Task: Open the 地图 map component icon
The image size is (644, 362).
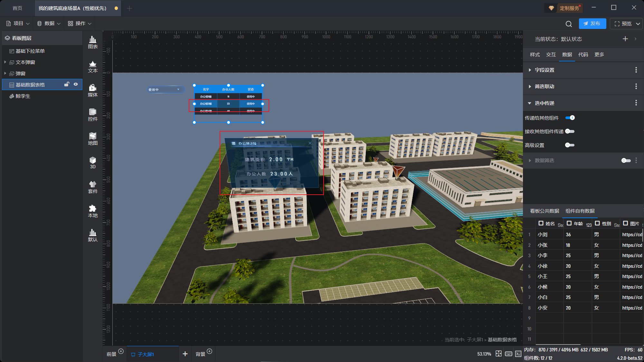Action: [x=93, y=139]
